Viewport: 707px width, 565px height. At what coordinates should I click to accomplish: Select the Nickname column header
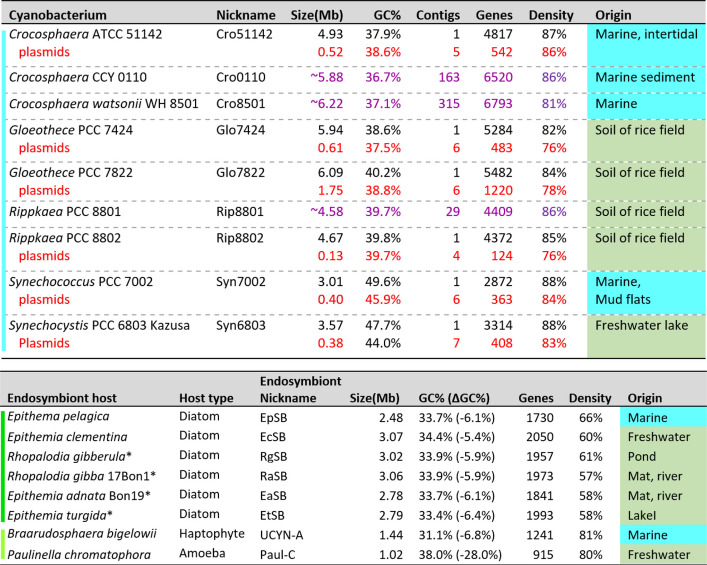246,15
